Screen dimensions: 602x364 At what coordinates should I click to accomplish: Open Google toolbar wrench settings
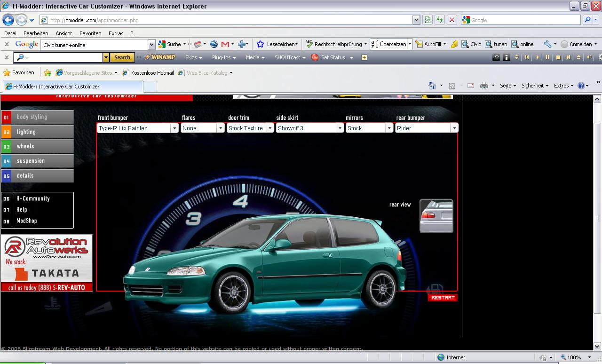coord(547,44)
